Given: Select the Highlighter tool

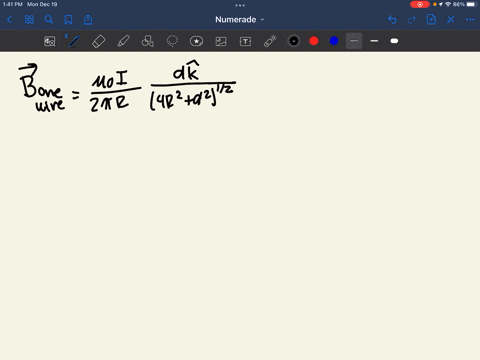Looking at the screenshot, I should click(x=123, y=41).
